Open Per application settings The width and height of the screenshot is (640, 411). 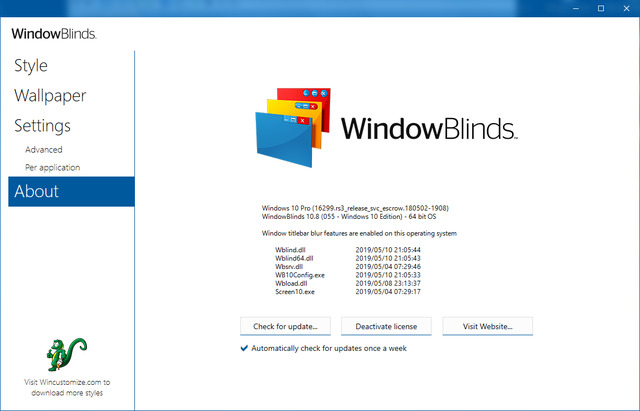click(x=53, y=168)
